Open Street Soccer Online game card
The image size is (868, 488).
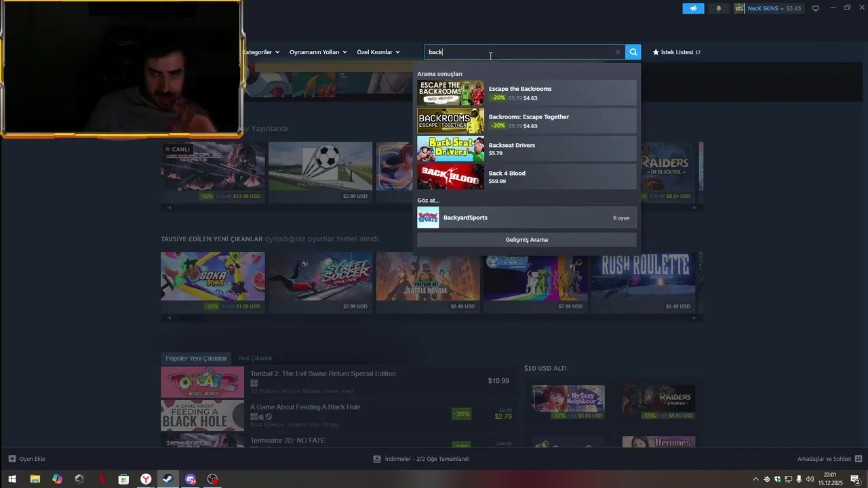pos(320,281)
